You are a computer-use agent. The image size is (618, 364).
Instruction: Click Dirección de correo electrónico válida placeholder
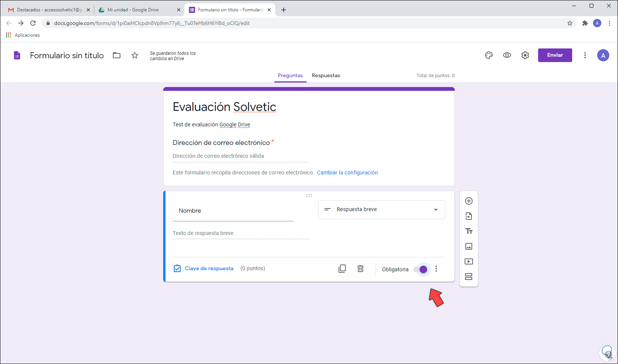218,156
